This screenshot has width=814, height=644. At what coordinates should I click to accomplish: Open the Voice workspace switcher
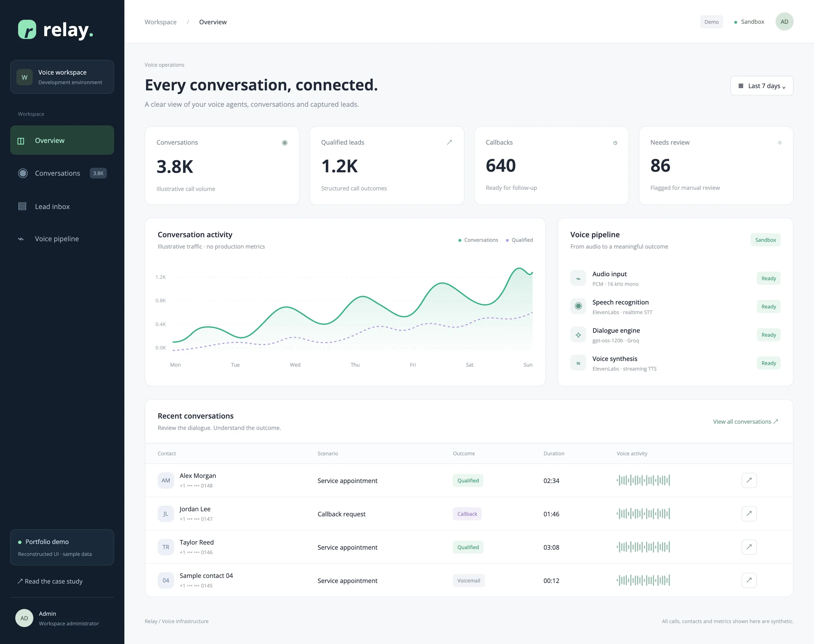(x=62, y=77)
